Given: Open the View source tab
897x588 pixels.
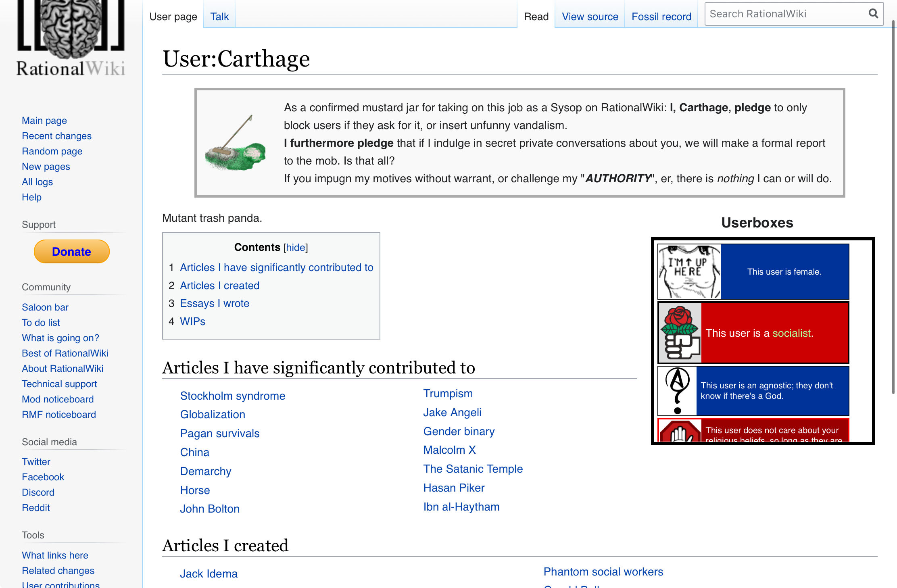Looking at the screenshot, I should pos(590,17).
